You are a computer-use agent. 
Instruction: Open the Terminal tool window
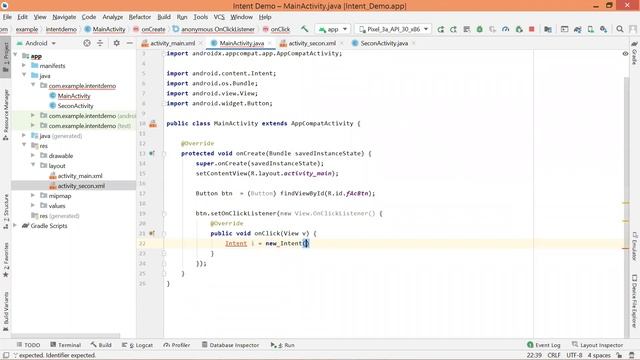click(x=65, y=345)
